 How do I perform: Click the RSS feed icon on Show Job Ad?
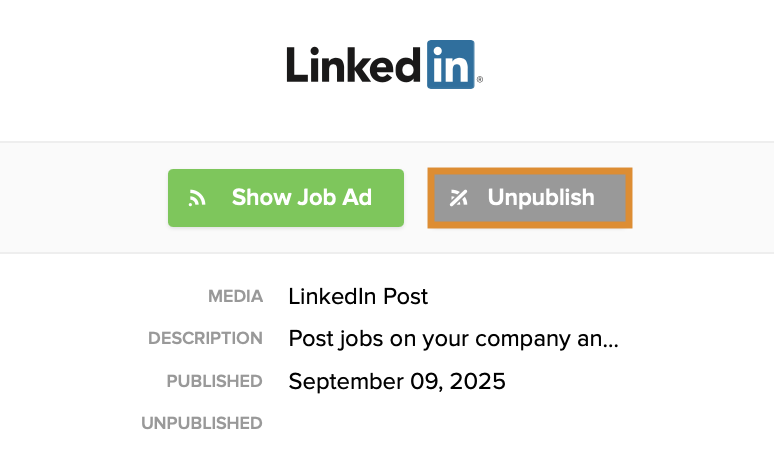198,198
